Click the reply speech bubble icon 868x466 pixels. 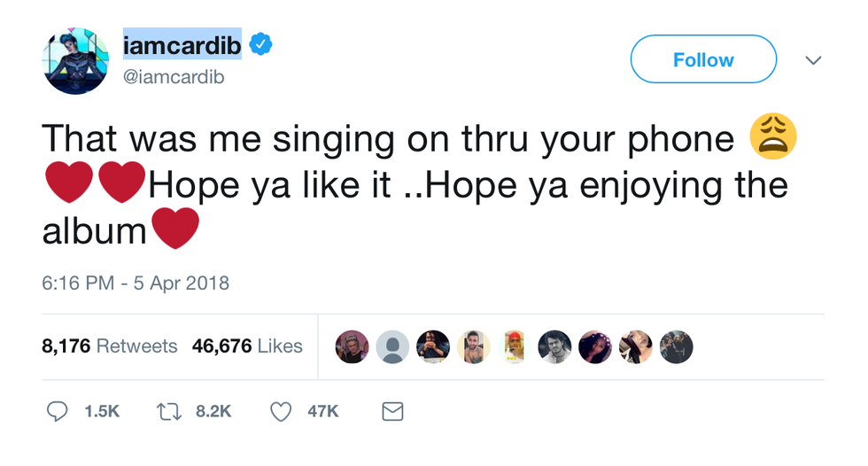[x=58, y=411]
